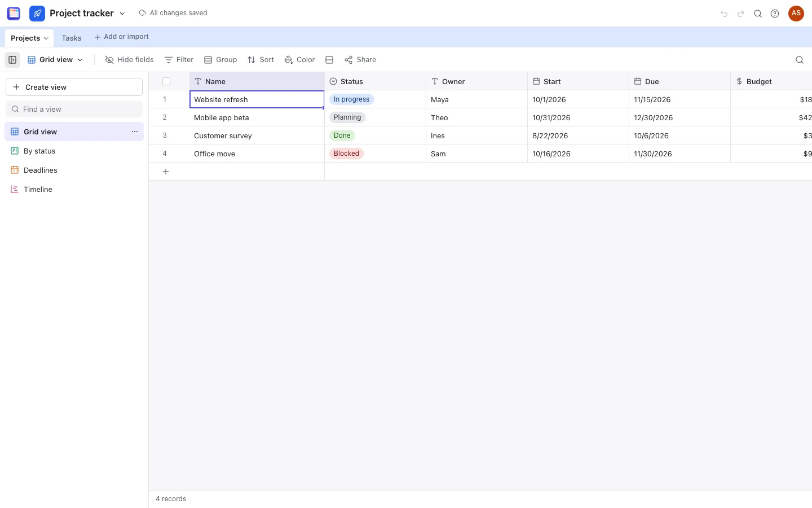Viewport: 812px width, 508px height.
Task: Click the undo arrow icon
Action: point(724,14)
